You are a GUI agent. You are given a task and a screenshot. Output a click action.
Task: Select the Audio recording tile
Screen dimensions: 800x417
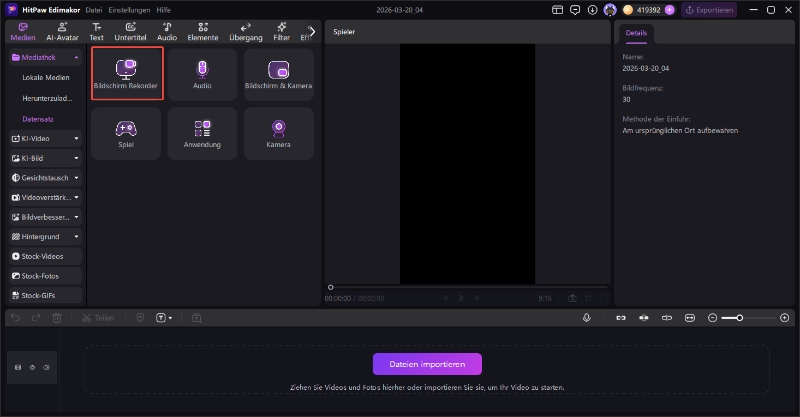tap(202, 73)
